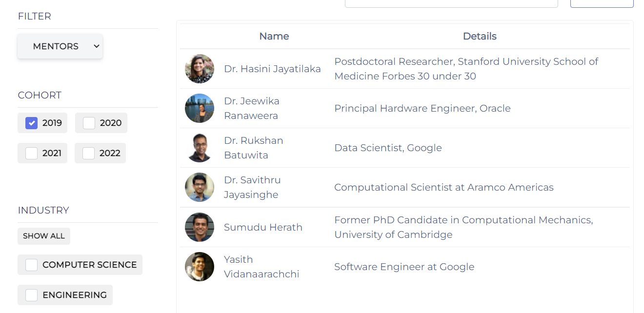The image size is (644, 313).
Task: Enable the 2020 cohort checkbox
Action: tap(89, 123)
